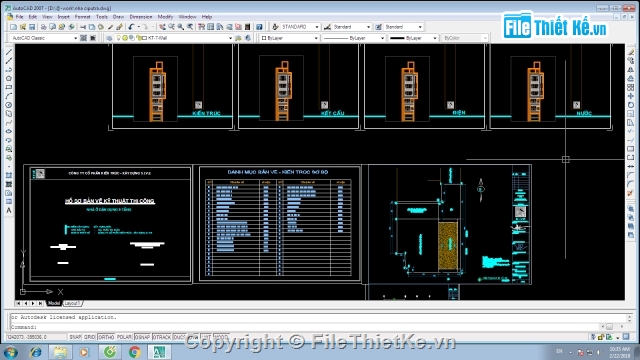Select the Multiline Text tool

pos(9,211)
